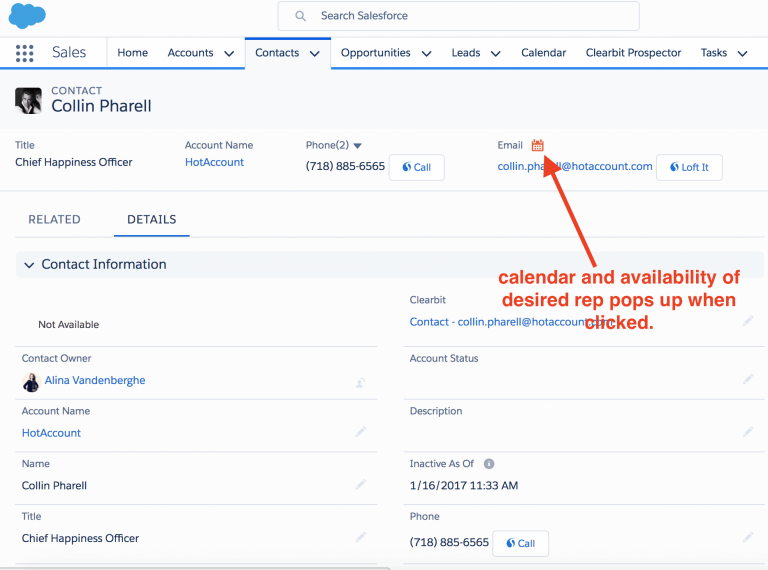Go to the Home tab

click(x=132, y=52)
